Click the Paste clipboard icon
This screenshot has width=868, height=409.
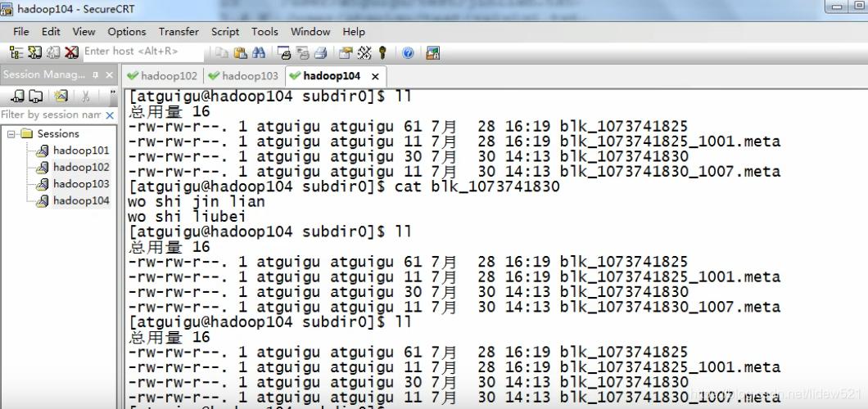[x=240, y=53]
